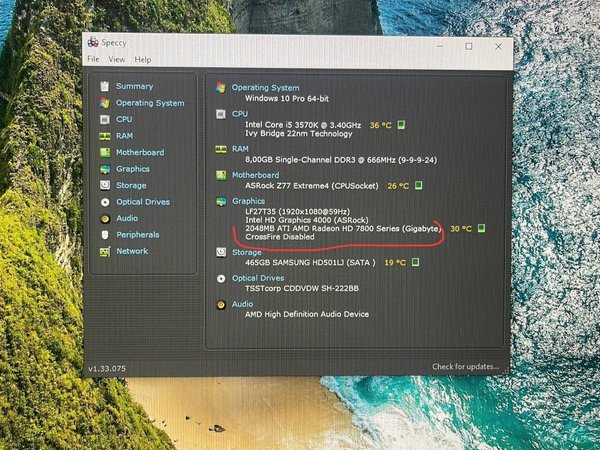Open the View menu

pos(117,60)
